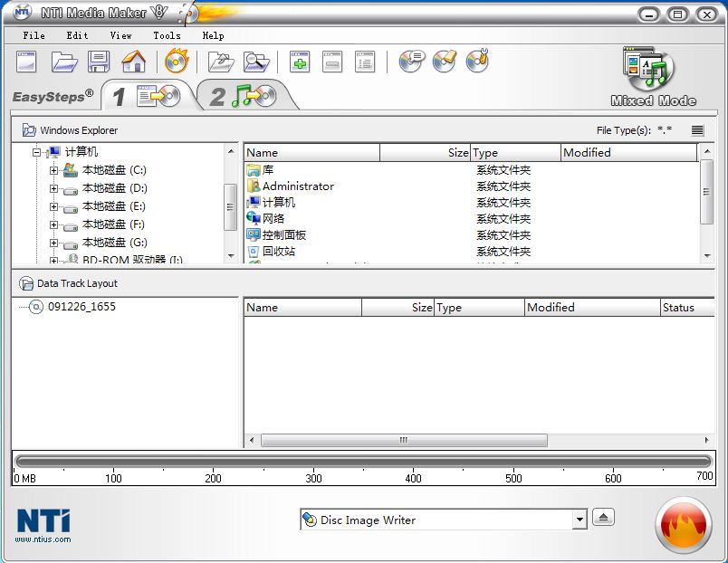This screenshot has width=728, height=563.
Task: Open the Tools menu
Action: [167, 35]
